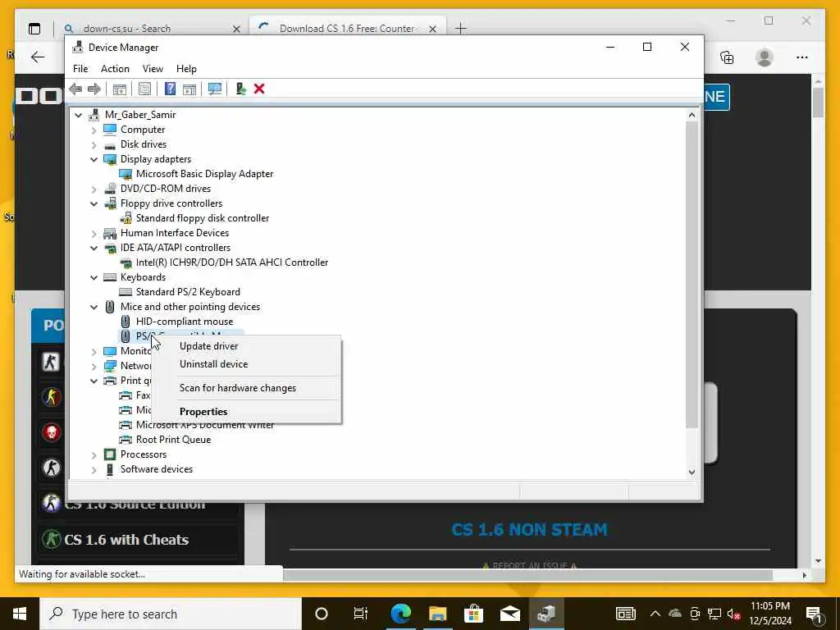Screen dimensions: 840x630
Task: Click the Fax printer icon in the tree
Action: pos(126,395)
